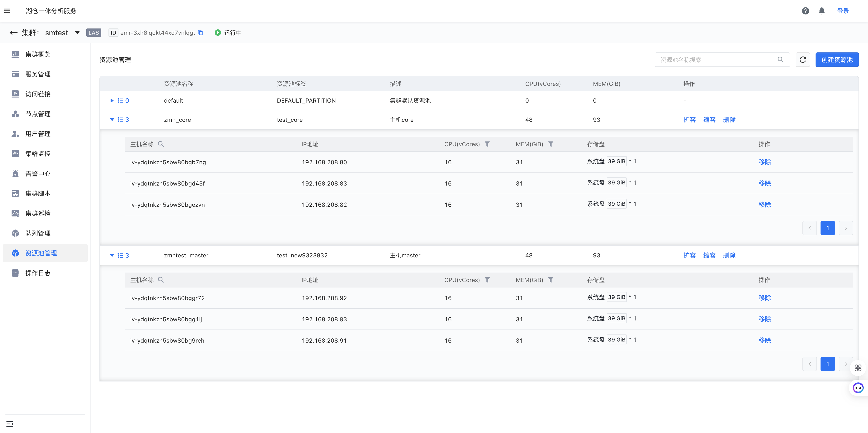This screenshot has width=868, height=433.
Task: Click the LAS cluster type tag
Action: tap(94, 33)
